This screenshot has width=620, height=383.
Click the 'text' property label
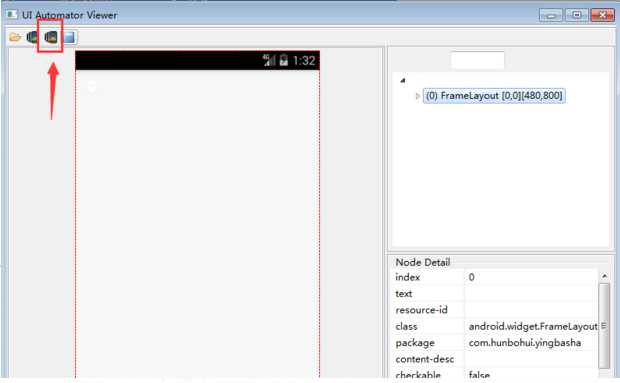point(404,294)
